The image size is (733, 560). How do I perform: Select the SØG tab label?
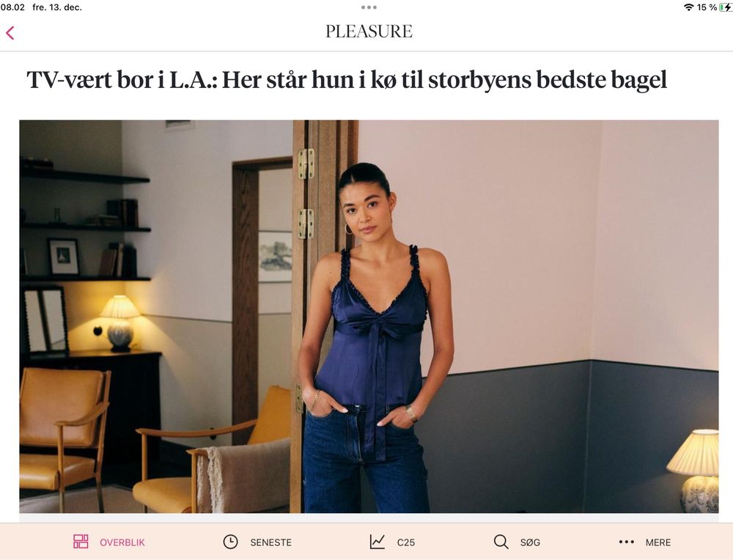[x=530, y=542]
